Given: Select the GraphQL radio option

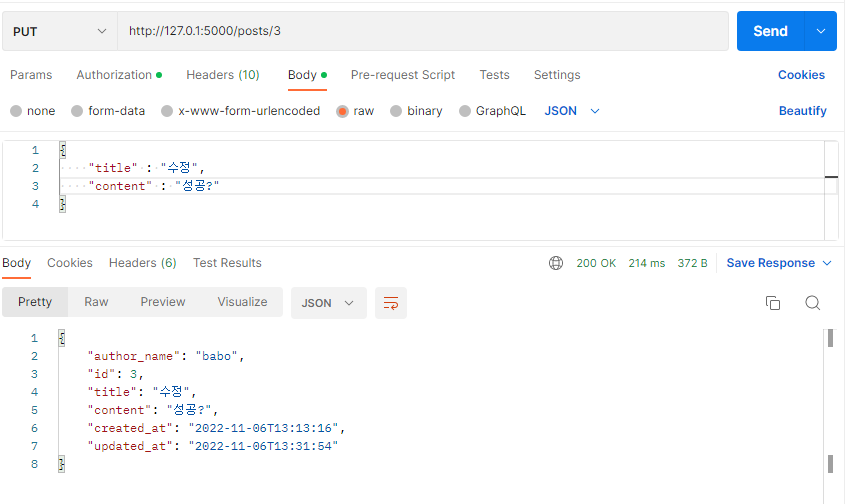Looking at the screenshot, I should tap(465, 111).
